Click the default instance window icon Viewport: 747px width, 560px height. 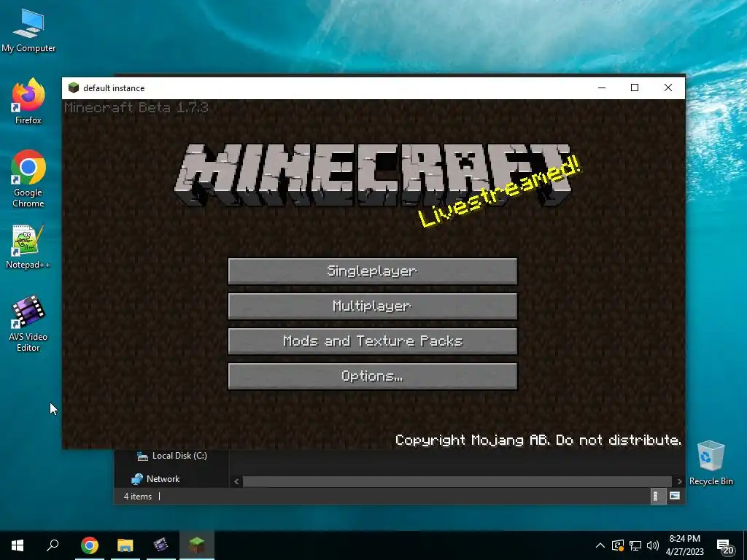pyautogui.click(x=74, y=87)
